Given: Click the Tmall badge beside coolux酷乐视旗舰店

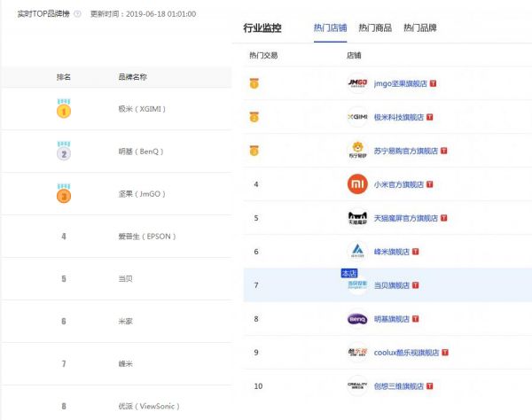Looking at the screenshot, I should pyautogui.click(x=445, y=353).
